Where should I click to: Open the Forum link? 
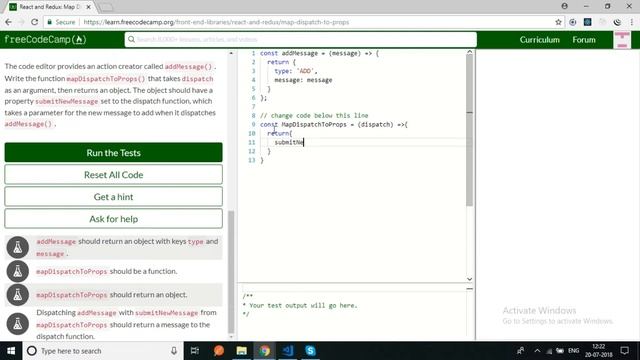[x=584, y=40]
